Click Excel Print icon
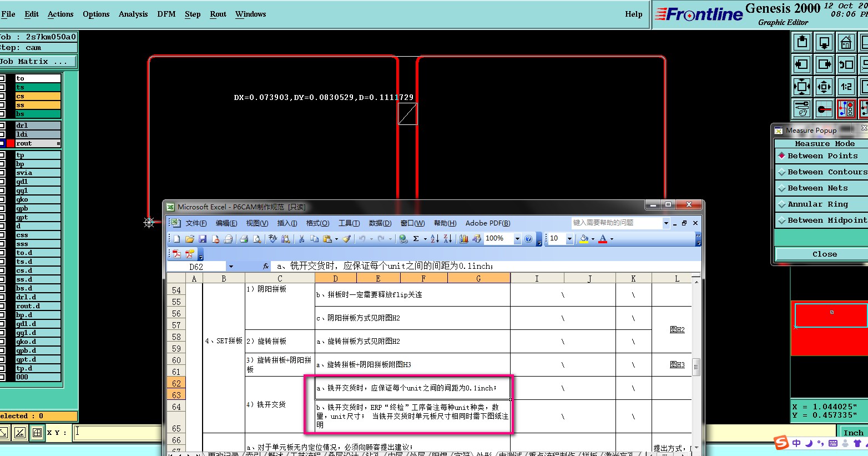868x456 pixels. pos(244,239)
